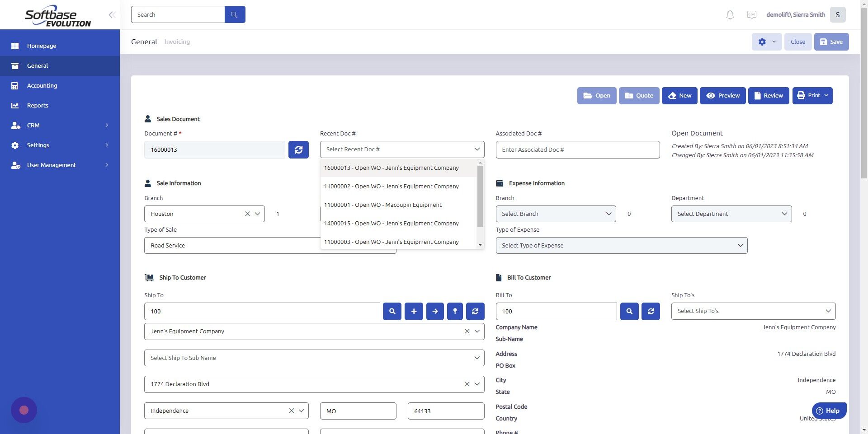The image size is (868, 434).
Task: Open the Accounting section in the sidebar
Action: point(42,85)
